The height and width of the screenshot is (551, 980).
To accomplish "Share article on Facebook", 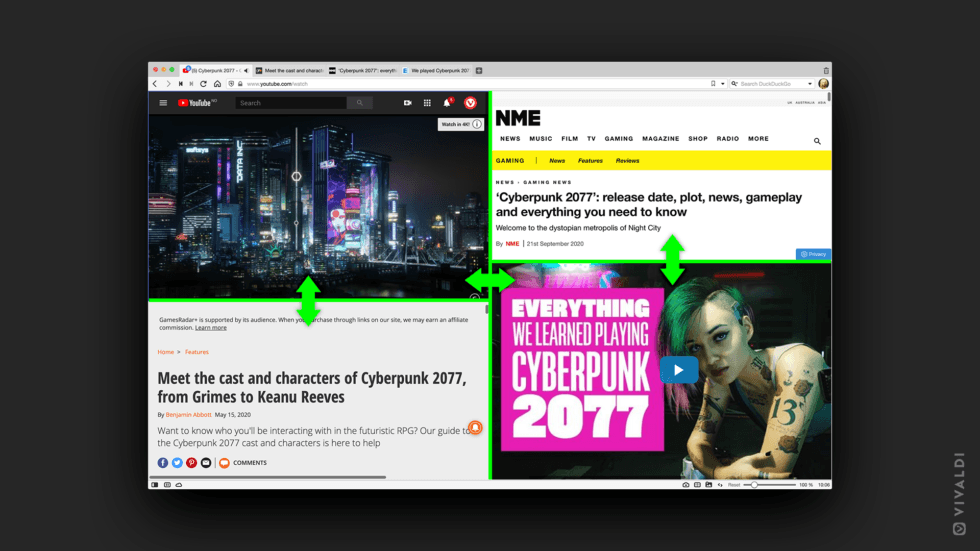I will (x=162, y=463).
